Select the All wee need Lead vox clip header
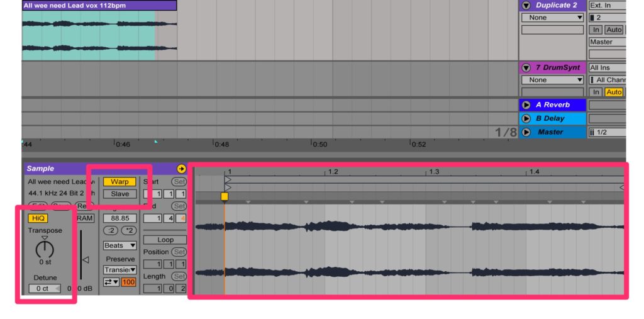 click(99, 5)
